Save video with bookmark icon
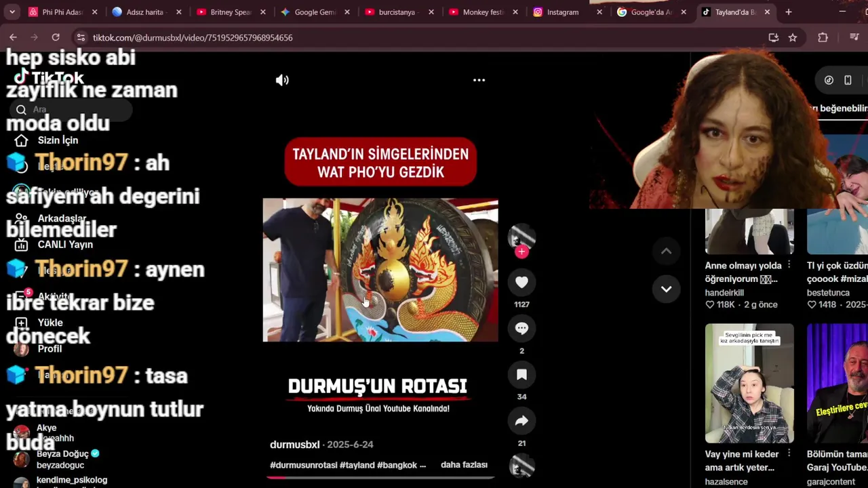Viewport: 868px width, 488px height. pos(521,375)
